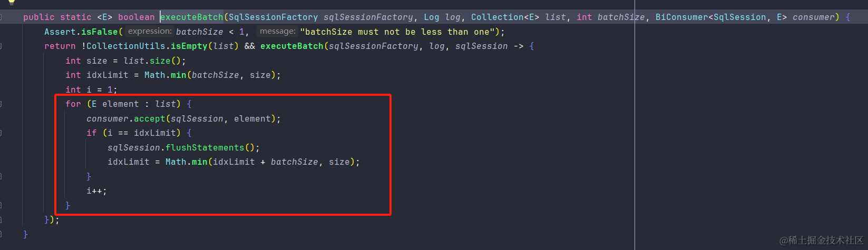Click the 'message:' parameter inlay hint

tap(278, 32)
